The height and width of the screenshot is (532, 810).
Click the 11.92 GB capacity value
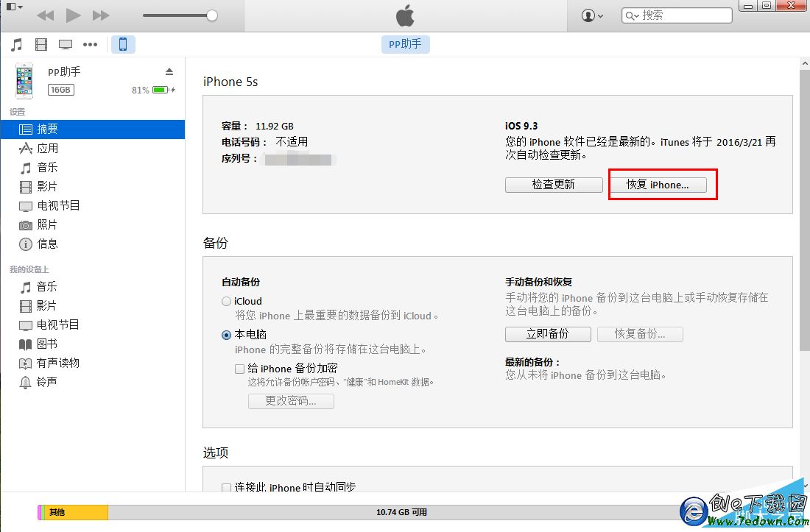click(275, 127)
